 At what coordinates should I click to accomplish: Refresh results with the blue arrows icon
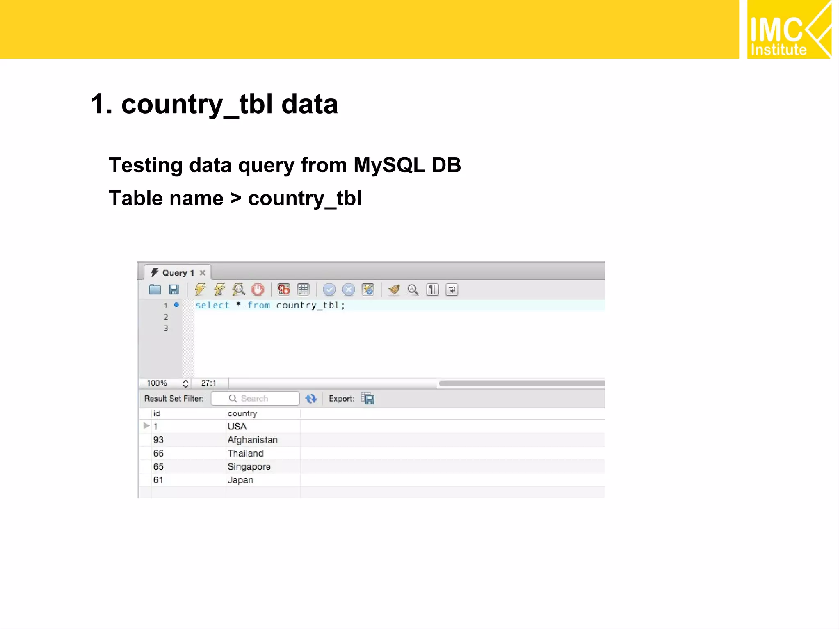click(311, 398)
